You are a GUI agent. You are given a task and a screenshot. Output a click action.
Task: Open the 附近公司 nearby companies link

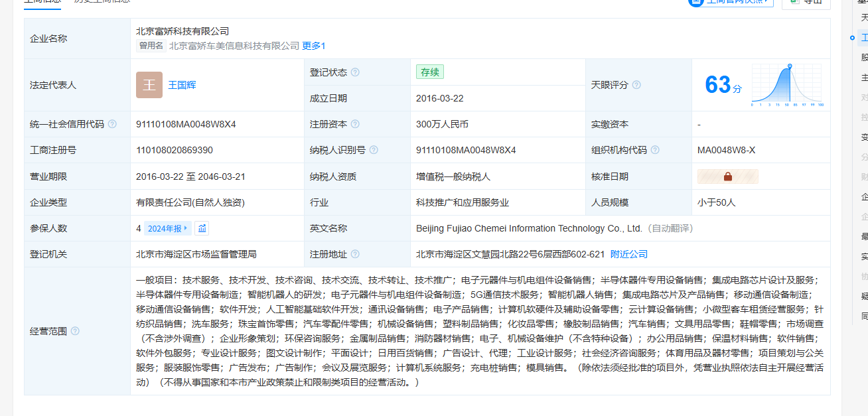(x=629, y=254)
